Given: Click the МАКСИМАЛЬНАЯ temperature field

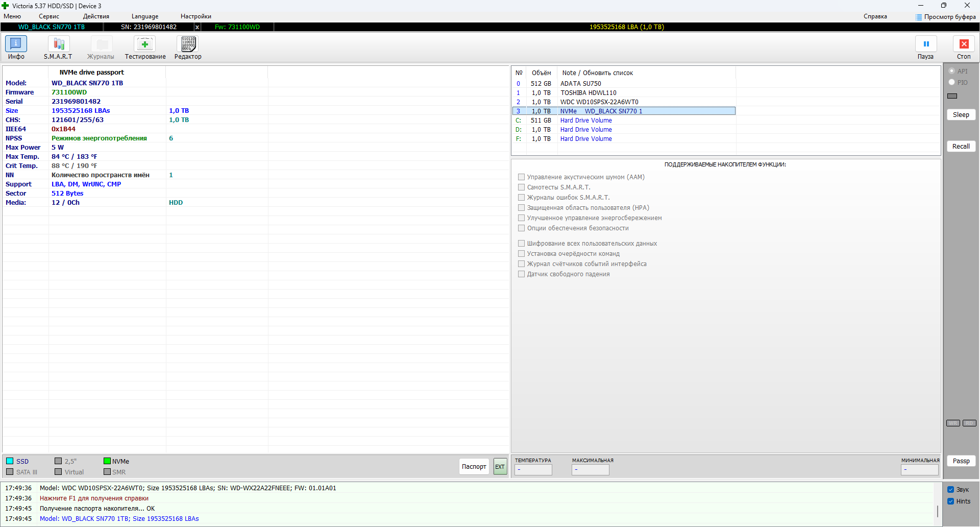Looking at the screenshot, I should pos(591,470).
